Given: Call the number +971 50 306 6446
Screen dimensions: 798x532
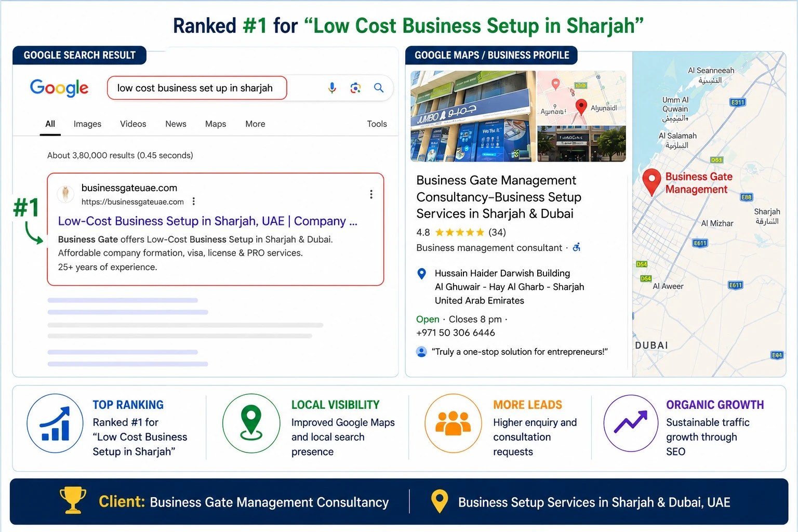Looking at the screenshot, I should coord(456,332).
